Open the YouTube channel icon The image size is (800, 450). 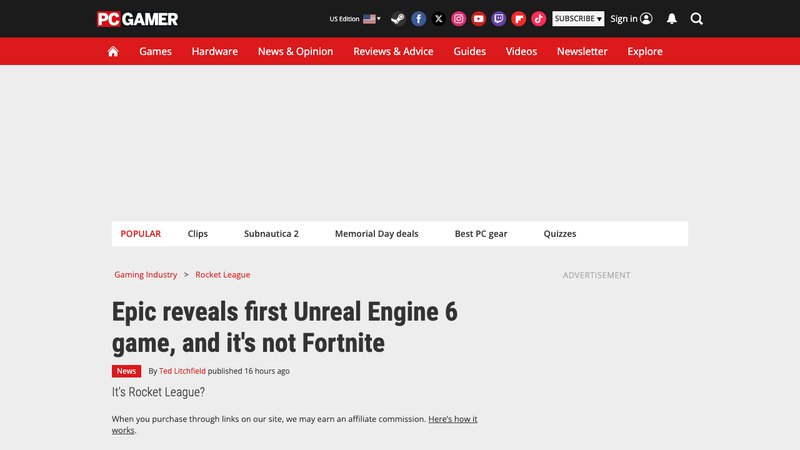click(479, 19)
